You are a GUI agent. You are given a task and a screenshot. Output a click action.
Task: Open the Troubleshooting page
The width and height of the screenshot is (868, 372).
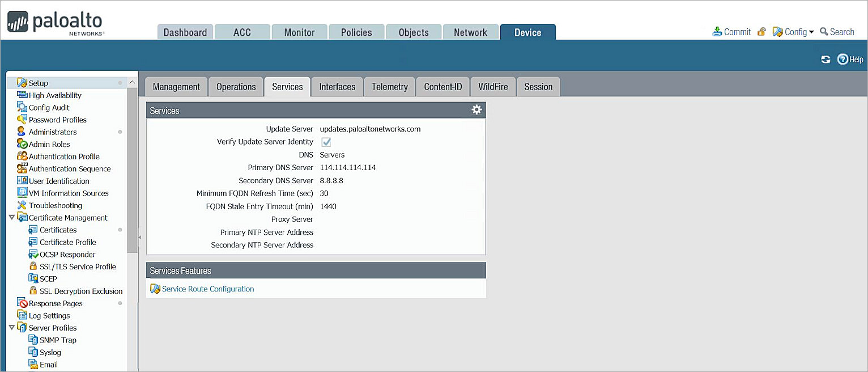click(54, 205)
